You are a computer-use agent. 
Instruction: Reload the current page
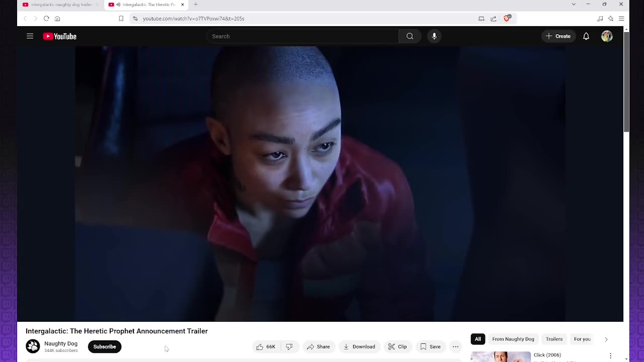tap(46, 19)
